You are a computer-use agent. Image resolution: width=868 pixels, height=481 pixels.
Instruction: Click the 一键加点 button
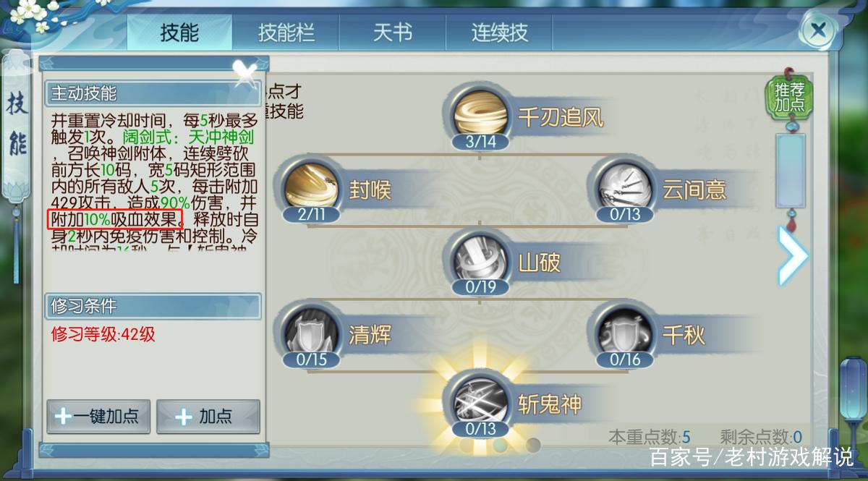tap(98, 417)
